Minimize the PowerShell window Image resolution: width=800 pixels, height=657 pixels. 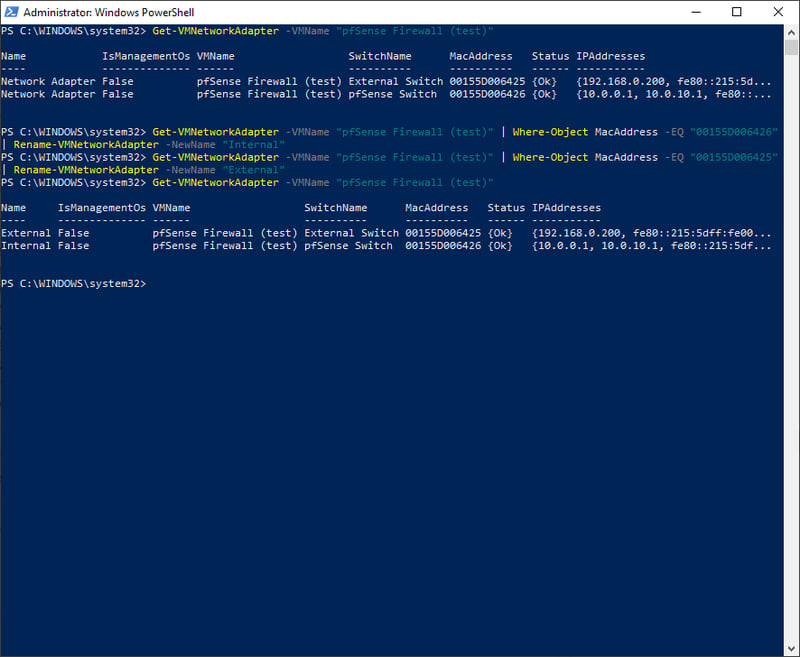coord(691,12)
